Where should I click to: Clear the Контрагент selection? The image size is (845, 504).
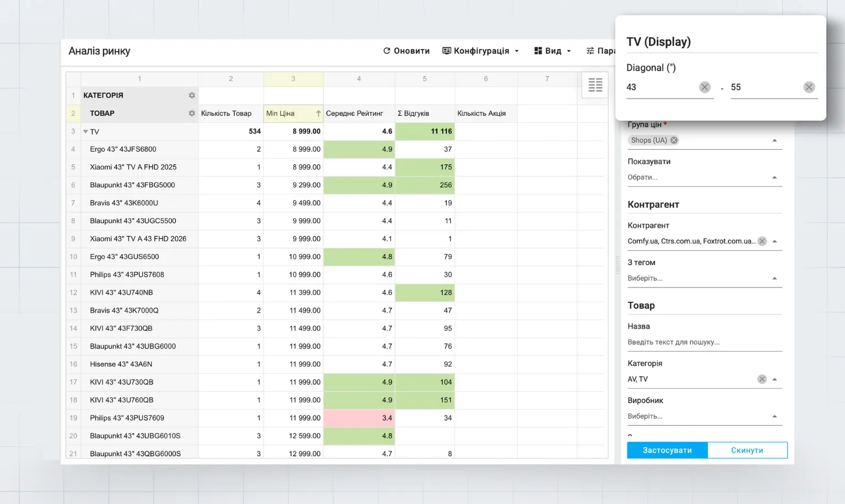pos(762,241)
